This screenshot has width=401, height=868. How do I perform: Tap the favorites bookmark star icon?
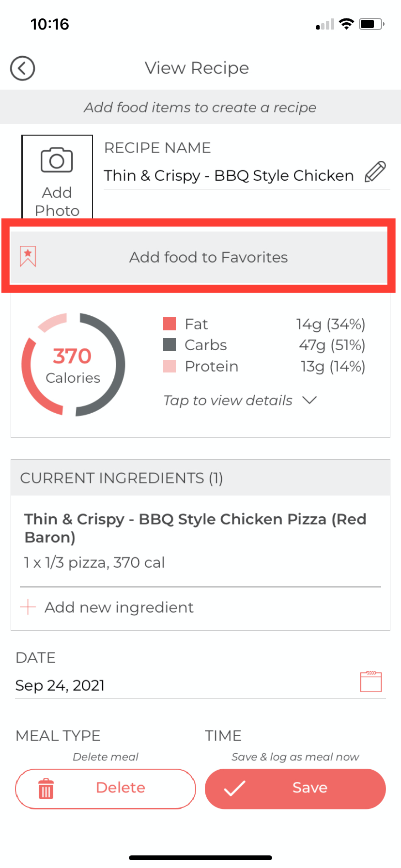pos(28,256)
